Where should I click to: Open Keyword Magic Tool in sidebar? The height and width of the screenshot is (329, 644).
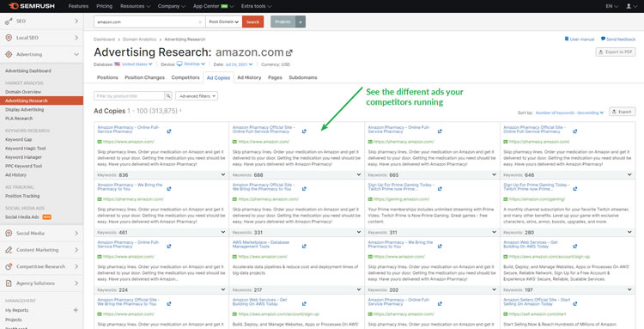[x=26, y=149]
